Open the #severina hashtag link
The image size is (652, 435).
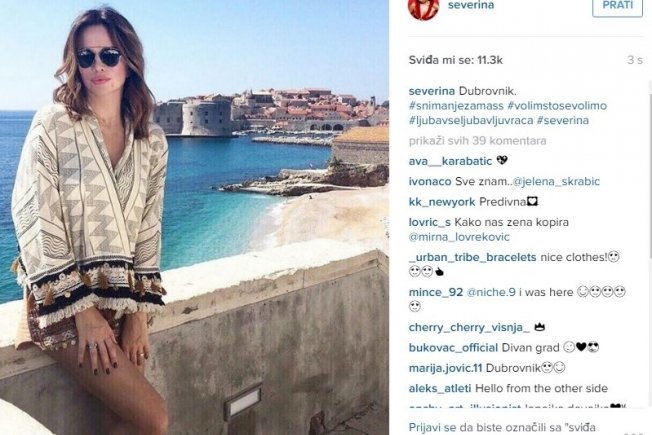click(563, 121)
